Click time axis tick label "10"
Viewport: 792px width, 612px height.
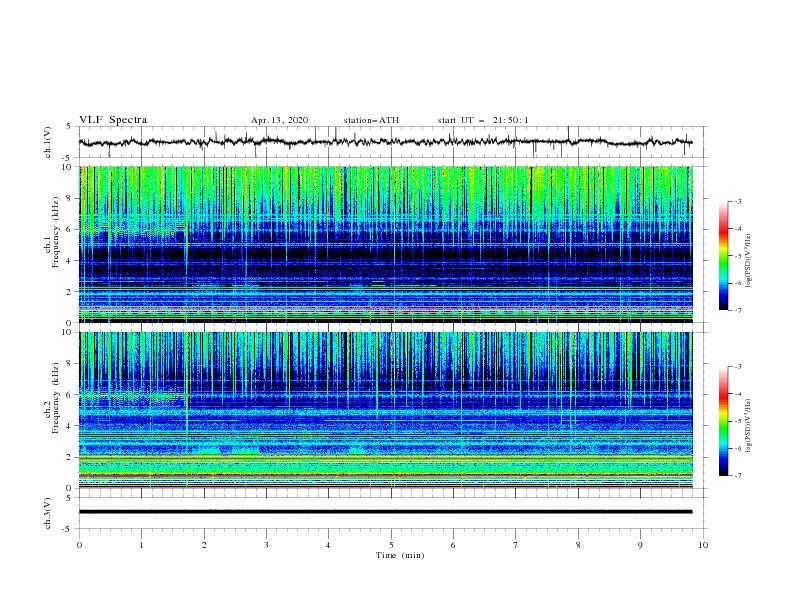[x=703, y=545]
